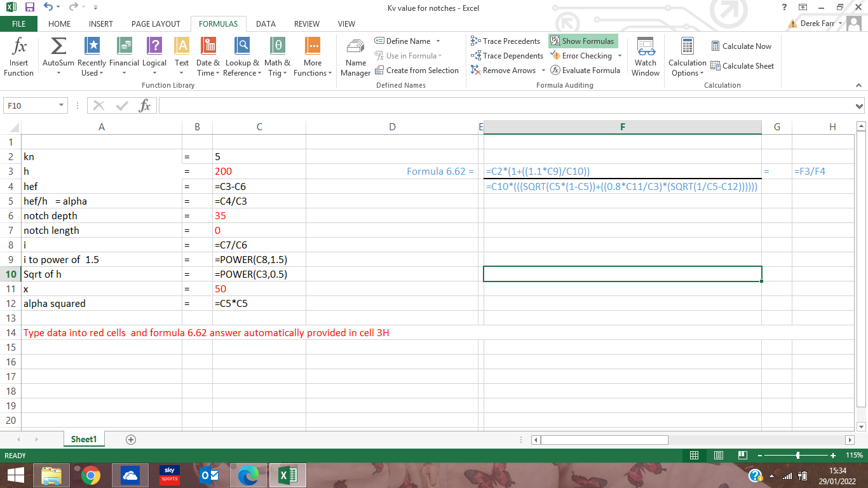
Task: Expand the Error Checking dropdown arrow
Action: pos(620,56)
